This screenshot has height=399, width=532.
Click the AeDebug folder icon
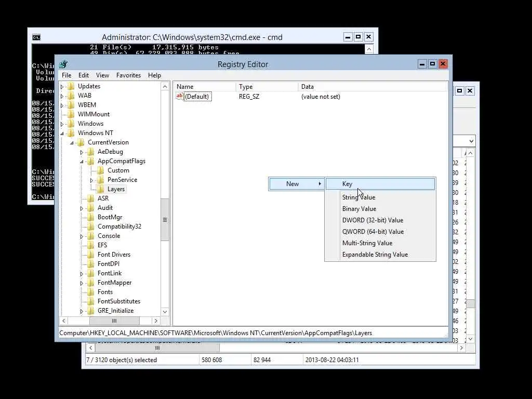(90, 152)
